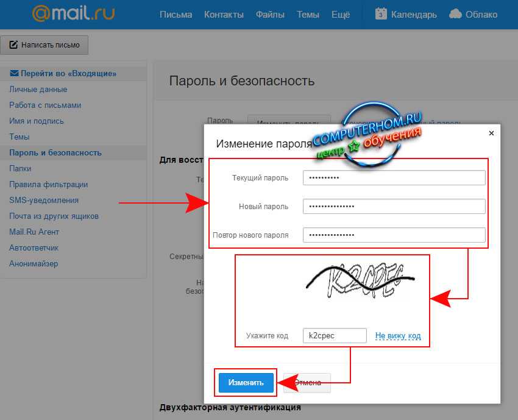Click the Укажите код input field

tap(335, 336)
